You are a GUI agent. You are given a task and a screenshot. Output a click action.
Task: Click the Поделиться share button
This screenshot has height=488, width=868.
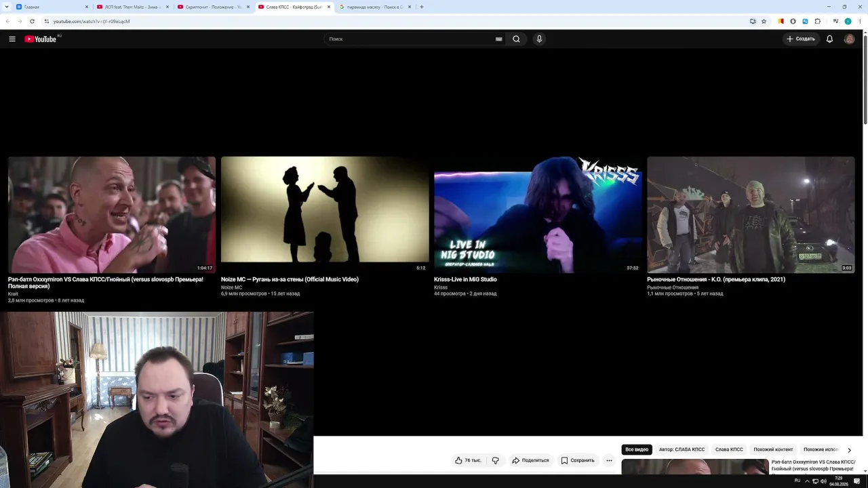tap(530, 460)
